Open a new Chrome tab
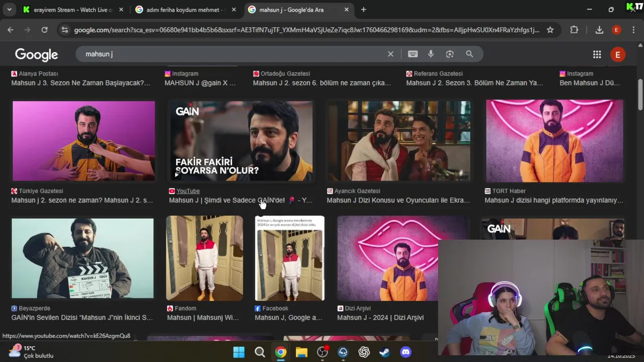This screenshot has width=644, height=362. pyautogui.click(x=363, y=10)
